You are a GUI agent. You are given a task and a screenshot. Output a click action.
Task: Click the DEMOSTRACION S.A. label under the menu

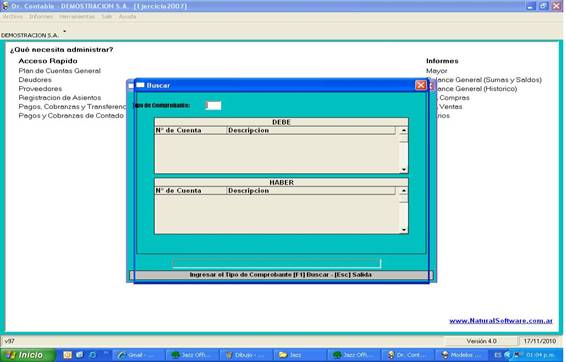coord(30,35)
